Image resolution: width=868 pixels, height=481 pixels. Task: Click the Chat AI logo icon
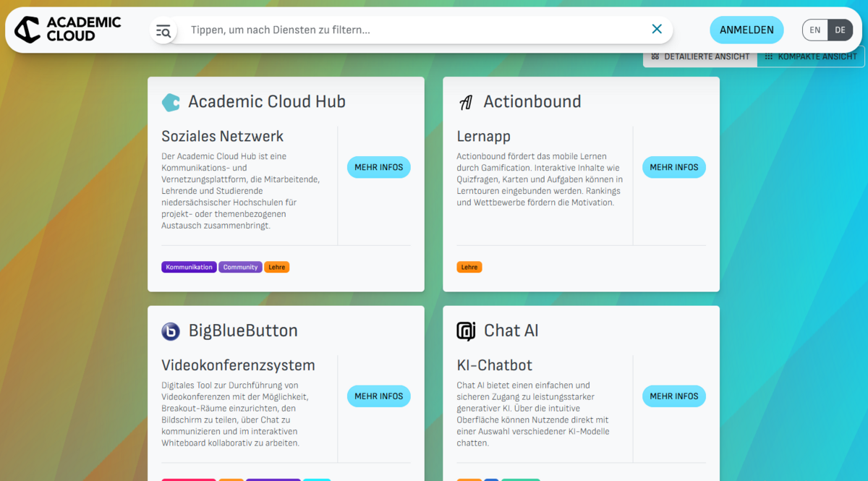pos(466,331)
